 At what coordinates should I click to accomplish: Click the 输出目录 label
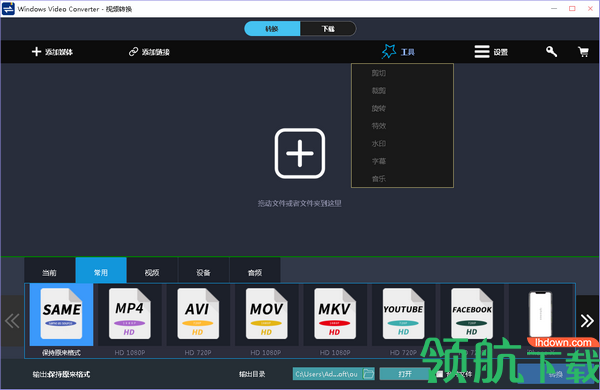pyautogui.click(x=252, y=374)
